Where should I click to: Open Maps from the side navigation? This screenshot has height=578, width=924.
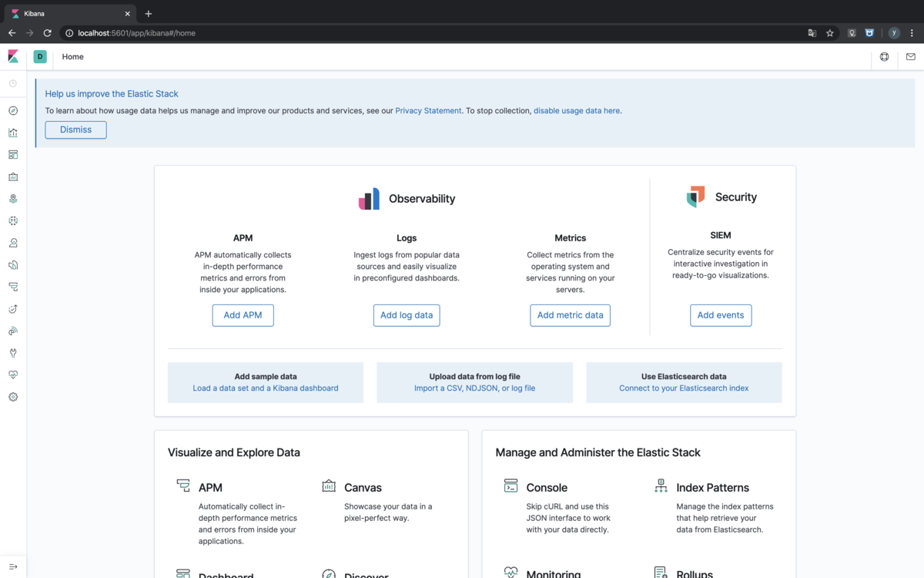tap(13, 199)
